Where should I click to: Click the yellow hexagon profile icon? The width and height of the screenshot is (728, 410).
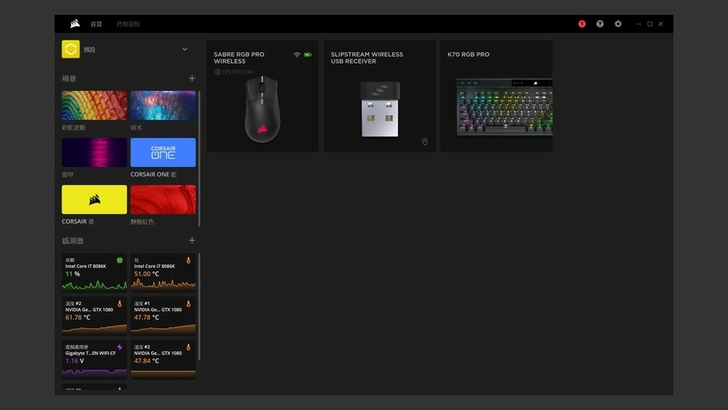pyautogui.click(x=71, y=49)
